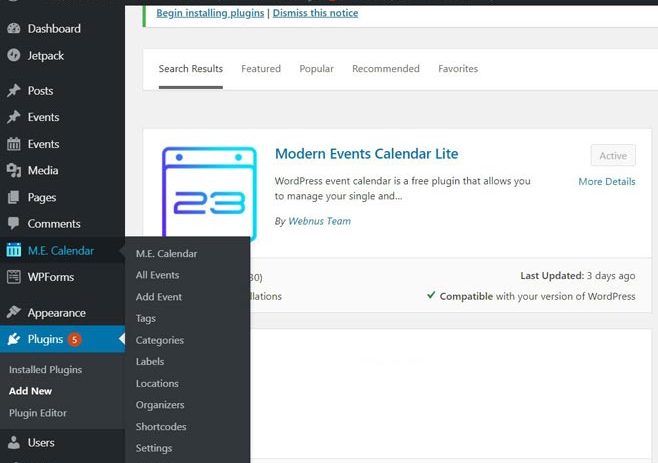Click the Plugins update count badge

[75, 339]
